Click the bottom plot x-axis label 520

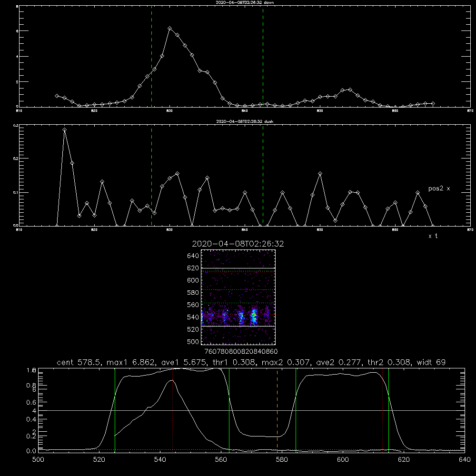99,460
